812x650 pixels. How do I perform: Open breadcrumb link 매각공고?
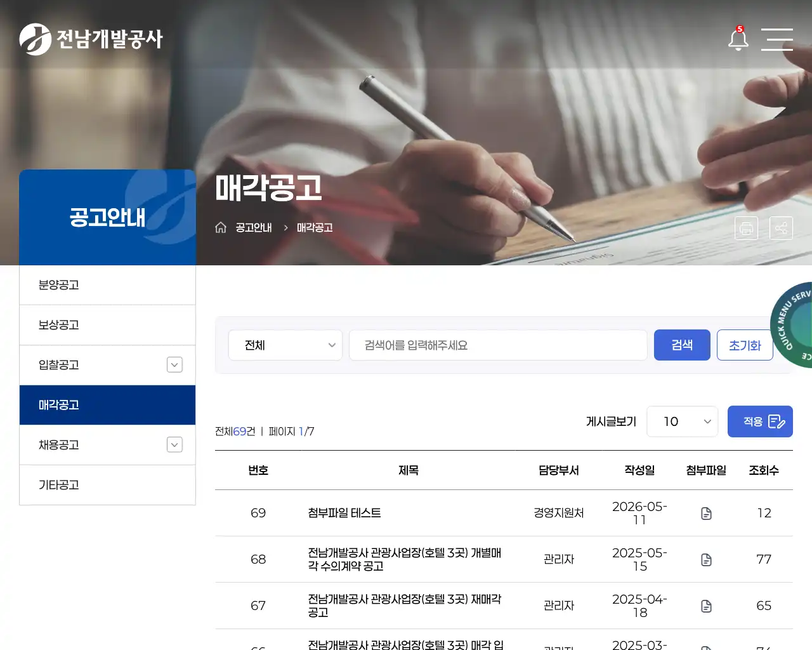pyautogui.click(x=315, y=227)
